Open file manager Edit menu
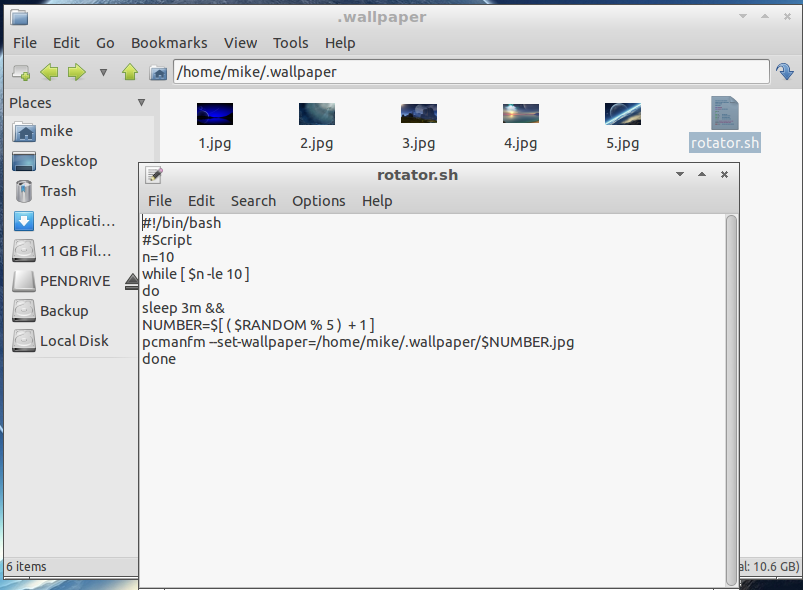803x590 pixels. 66,43
